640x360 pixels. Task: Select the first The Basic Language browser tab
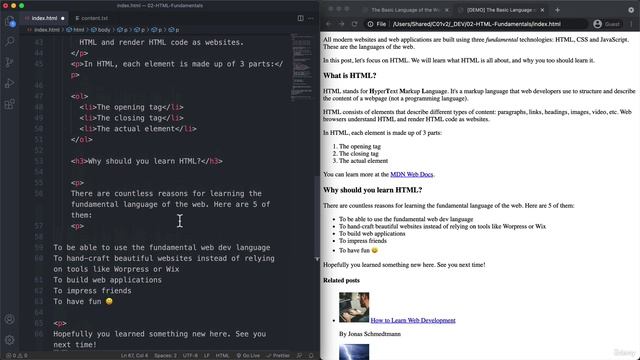[405, 10]
